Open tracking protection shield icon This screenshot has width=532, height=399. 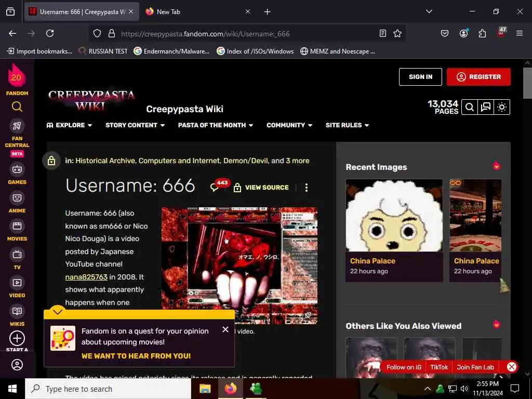click(97, 33)
